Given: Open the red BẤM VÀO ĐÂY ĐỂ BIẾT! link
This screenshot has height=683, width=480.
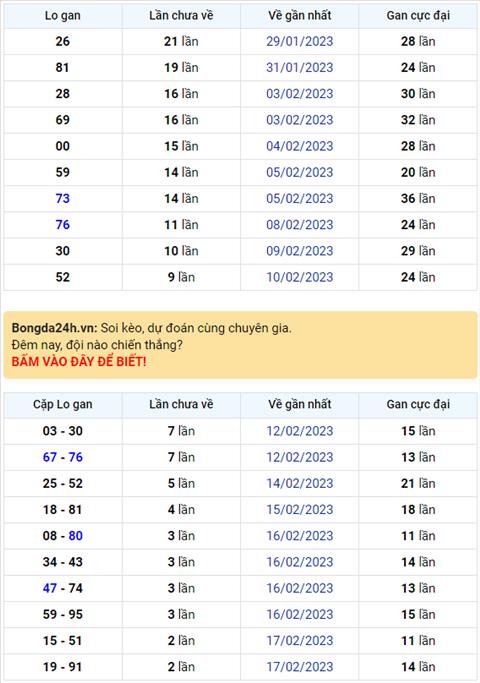Looking at the screenshot, I should point(79,362).
